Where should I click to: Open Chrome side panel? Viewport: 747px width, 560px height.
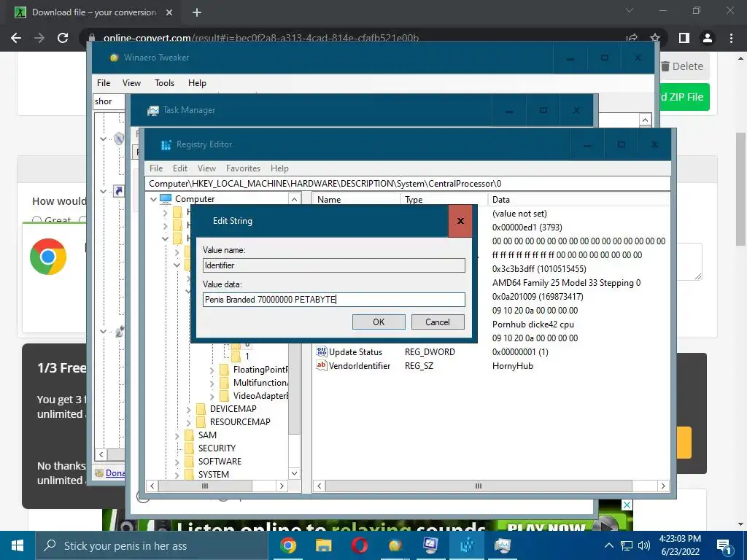coord(684,38)
